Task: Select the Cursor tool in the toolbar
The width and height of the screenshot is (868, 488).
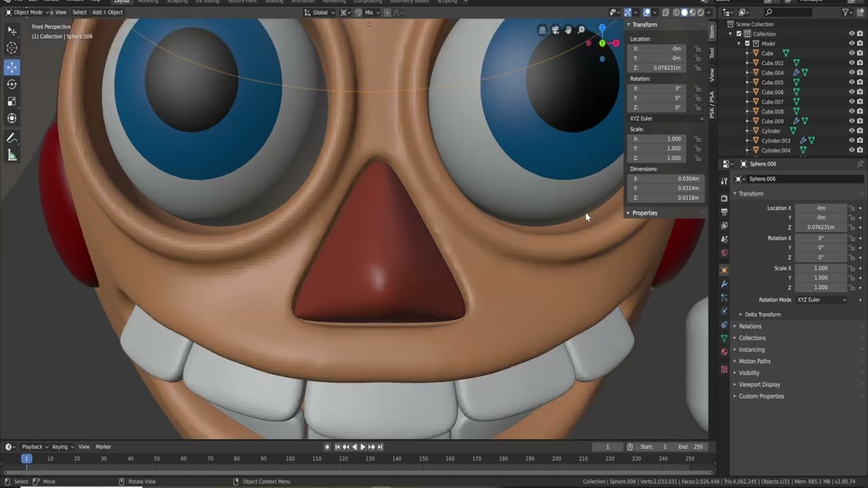Action: coord(12,48)
